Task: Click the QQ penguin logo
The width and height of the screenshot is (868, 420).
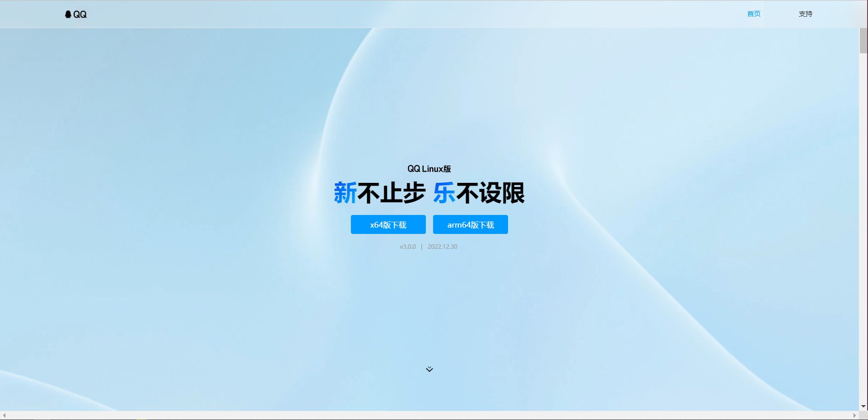Action: tap(75, 14)
